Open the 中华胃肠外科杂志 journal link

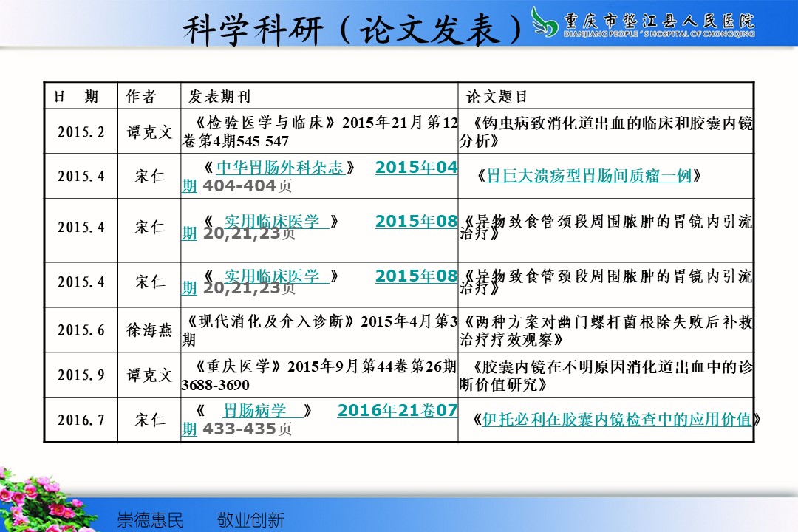(x=280, y=168)
